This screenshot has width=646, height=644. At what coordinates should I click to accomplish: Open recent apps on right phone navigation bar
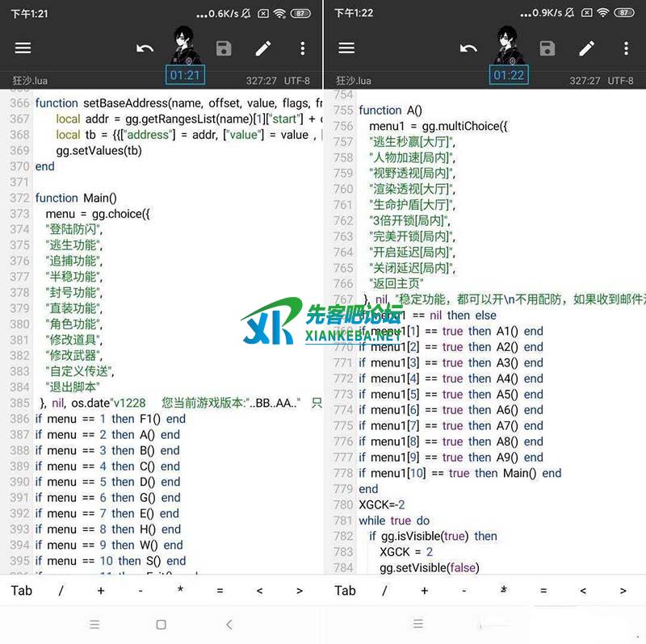pos(417,624)
